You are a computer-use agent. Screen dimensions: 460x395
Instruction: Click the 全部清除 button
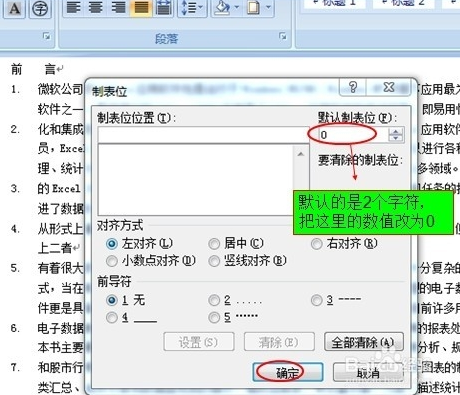click(364, 342)
